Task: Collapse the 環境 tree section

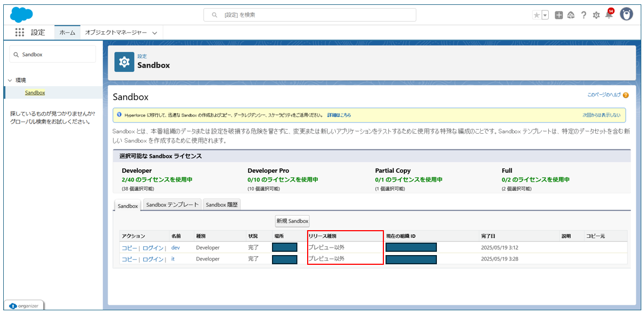Action: 10,80
